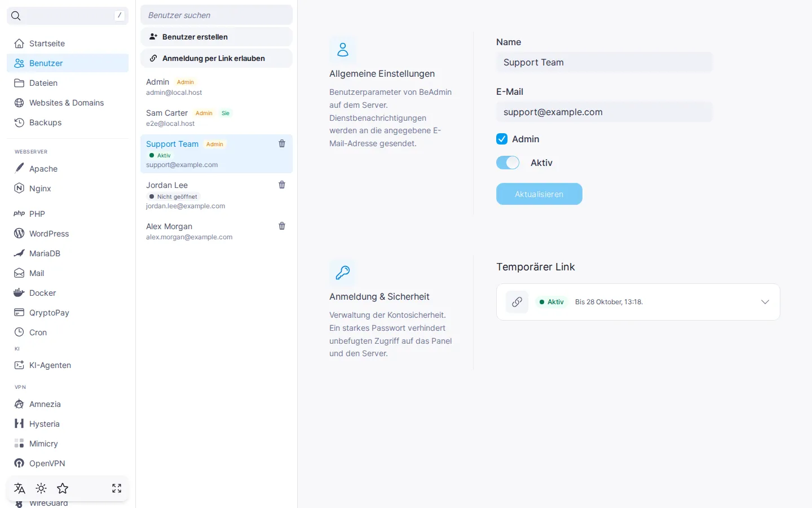Click the Benutzer erstellen button
Screen dimensions: 812x508
click(217, 37)
